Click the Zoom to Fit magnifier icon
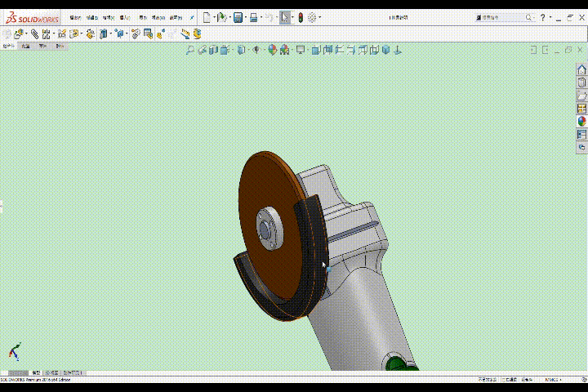588x392 pixels. tap(190, 51)
